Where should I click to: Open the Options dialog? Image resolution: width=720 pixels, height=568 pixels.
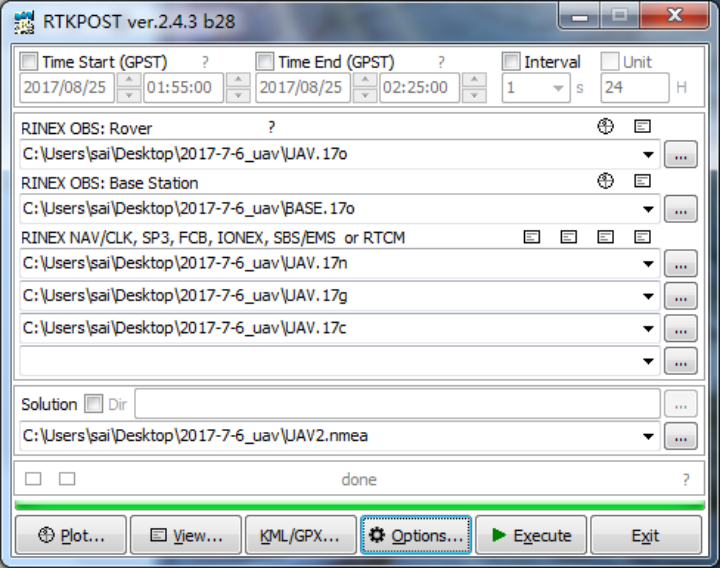click(416, 535)
